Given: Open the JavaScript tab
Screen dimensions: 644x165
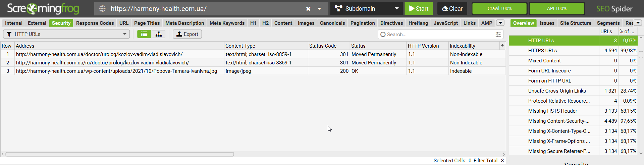Looking at the screenshot, I should coord(445,23).
